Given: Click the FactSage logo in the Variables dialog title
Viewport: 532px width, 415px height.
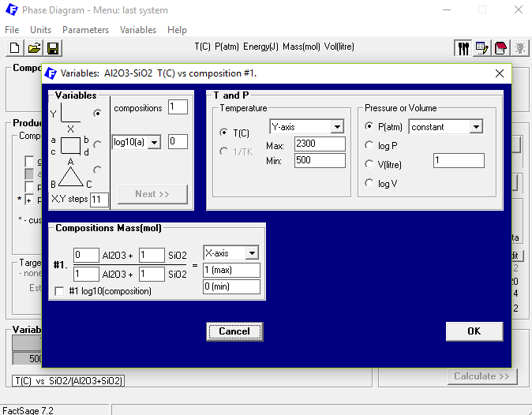Looking at the screenshot, I should point(51,73).
